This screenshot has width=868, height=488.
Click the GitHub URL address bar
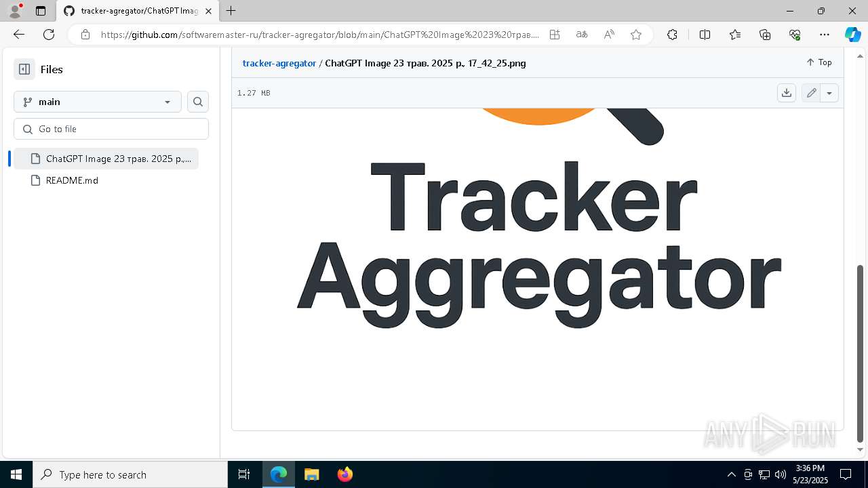pyautogui.click(x=320, y=35)
